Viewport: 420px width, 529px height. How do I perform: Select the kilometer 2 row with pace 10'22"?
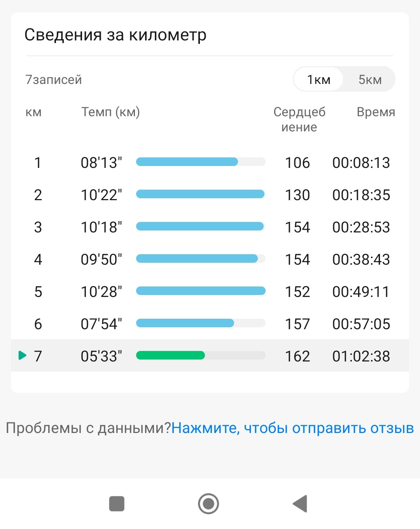click(x=210, y=195)
